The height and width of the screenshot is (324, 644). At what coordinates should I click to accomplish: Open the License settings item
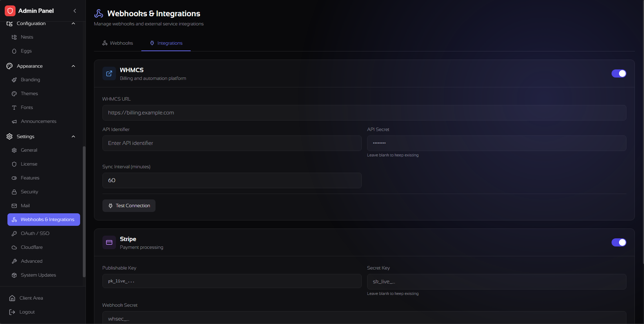point(44,164)
